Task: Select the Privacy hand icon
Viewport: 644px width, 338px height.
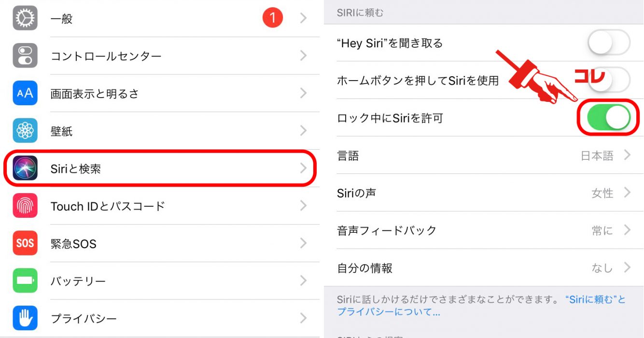Action: click(x=25, y=318)
